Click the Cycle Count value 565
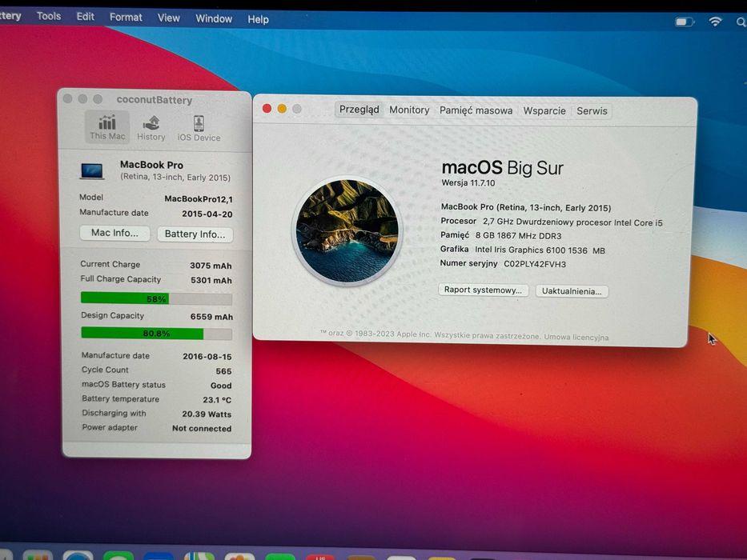 [223, 371]
